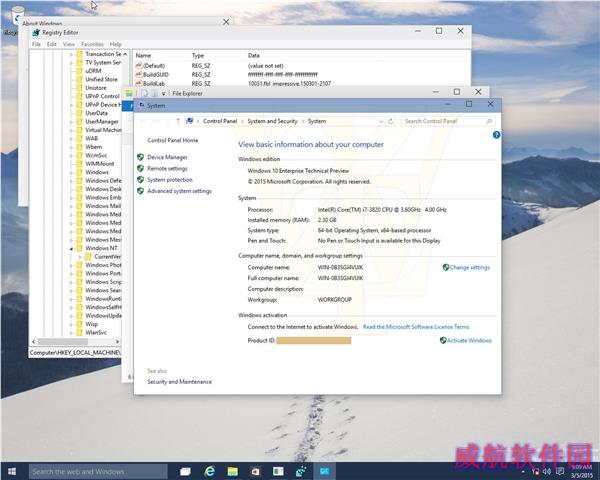Select the Unified Store registry key
The image size is (600, 480).
[x=101, y=79]
